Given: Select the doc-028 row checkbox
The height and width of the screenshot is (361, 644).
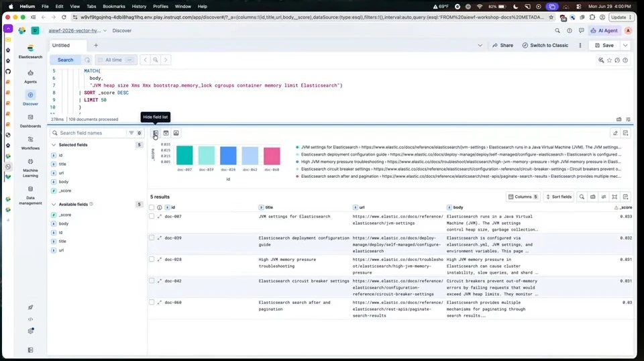Looking at the screenshot, I should point(152,260).
